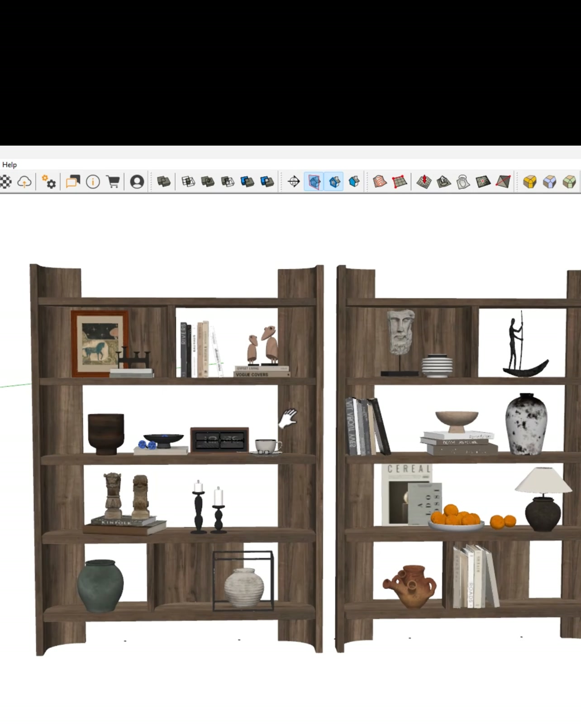Select the terracotta multi-spout jug
Screen dimensions: 581x728
410,587
